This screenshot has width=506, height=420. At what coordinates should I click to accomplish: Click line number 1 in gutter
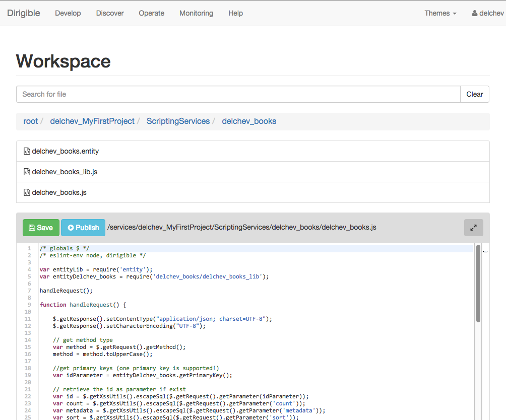[29, 248]
